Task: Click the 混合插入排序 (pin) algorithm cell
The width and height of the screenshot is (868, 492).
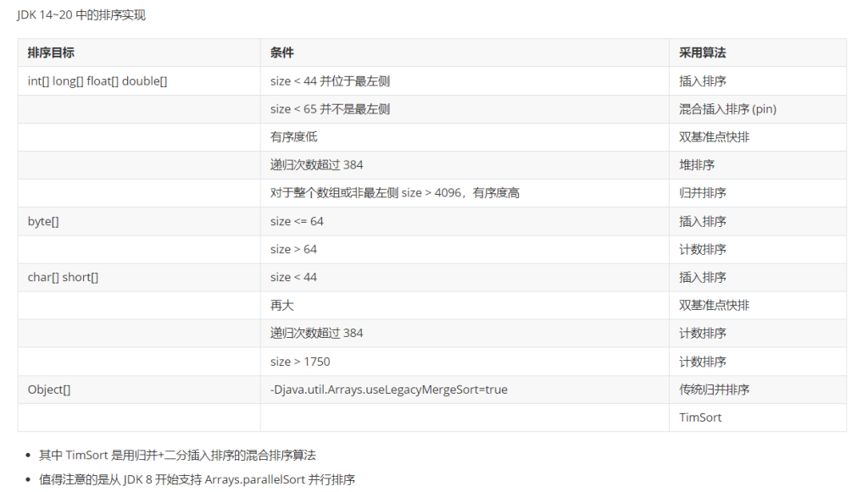Action: click(727, 109)
